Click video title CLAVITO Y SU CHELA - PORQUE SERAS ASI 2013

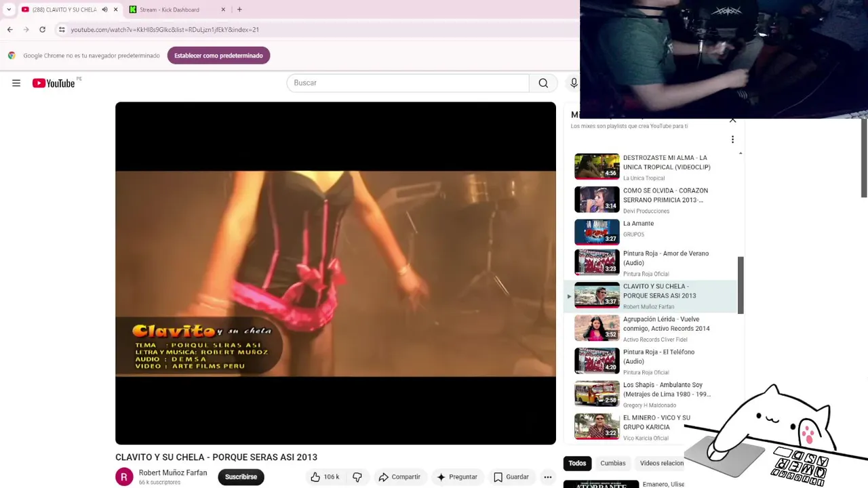216,457
